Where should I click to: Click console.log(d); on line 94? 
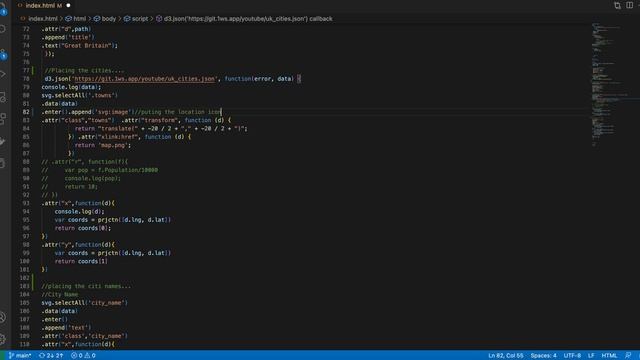pos(80,211)
